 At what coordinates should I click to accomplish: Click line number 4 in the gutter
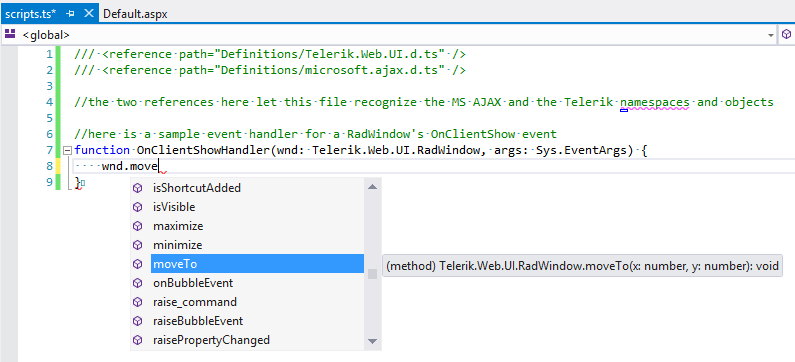click(x=49, y=102)
